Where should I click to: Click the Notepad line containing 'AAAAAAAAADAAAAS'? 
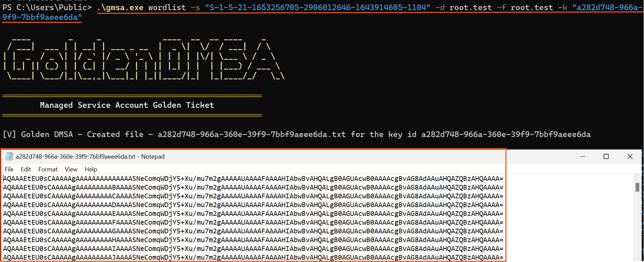(x=253, y=205)
